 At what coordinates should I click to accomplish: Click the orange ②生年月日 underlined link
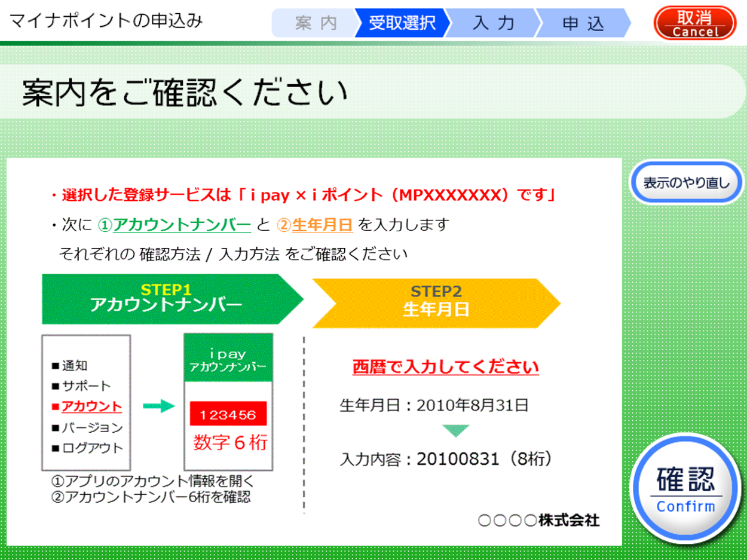(316, 225)
